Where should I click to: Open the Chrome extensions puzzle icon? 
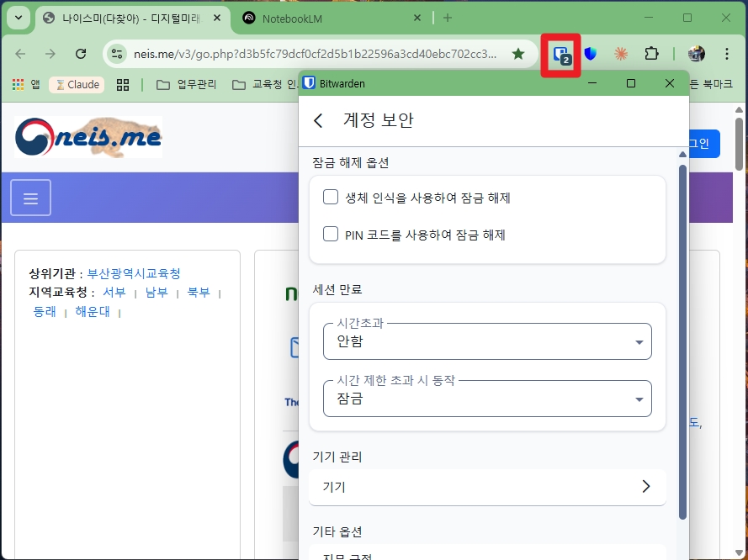(651, 52)
